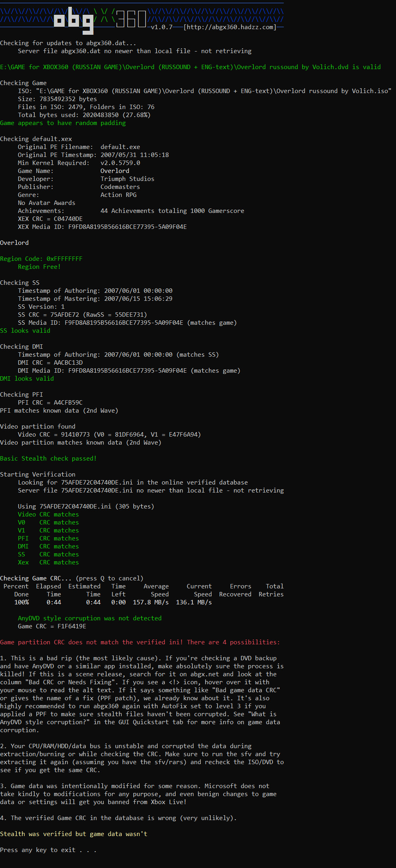Click the version text v1.0.7
This screenshot has height=868, width=396.
162,27
